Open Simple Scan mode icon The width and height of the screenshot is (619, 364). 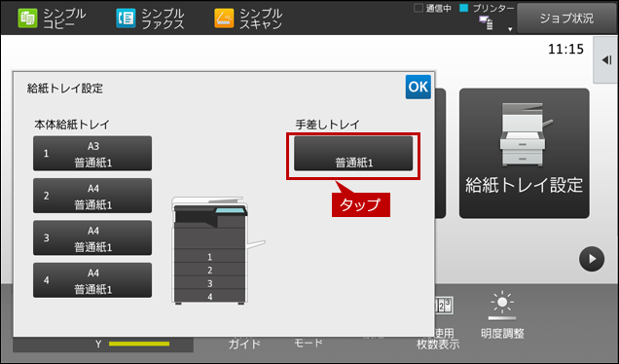coord(224,18)
